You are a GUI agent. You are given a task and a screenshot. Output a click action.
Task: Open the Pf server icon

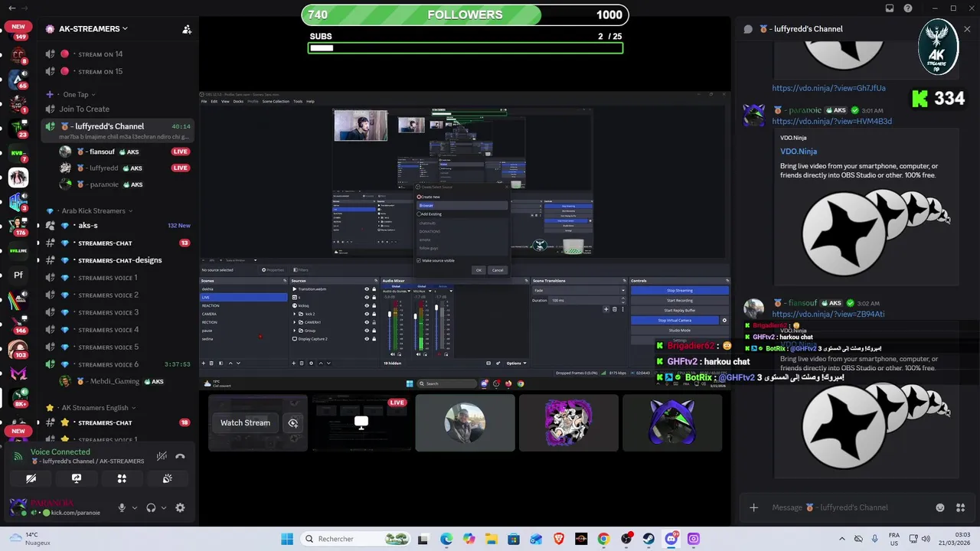[x=18, y=275]
